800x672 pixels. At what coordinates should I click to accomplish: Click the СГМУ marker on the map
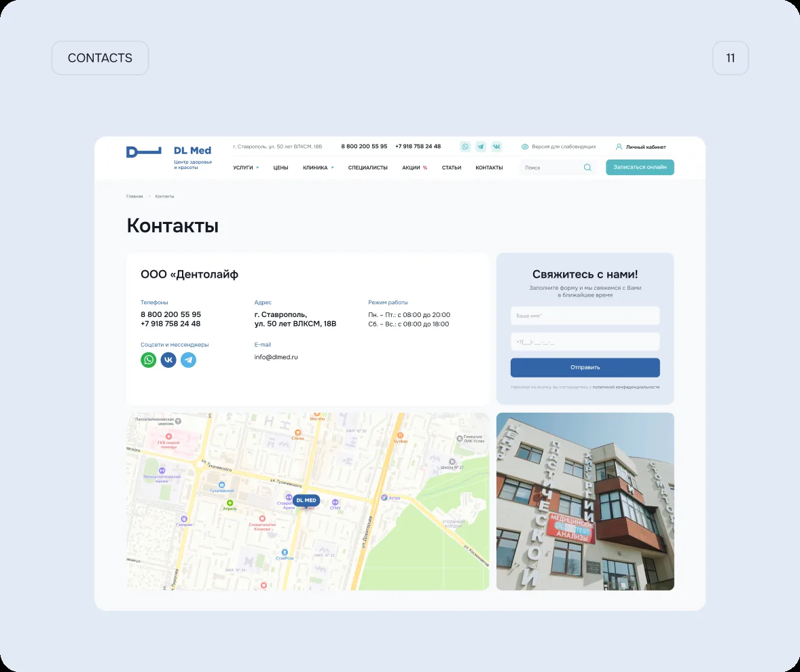(x=335, y=502)
